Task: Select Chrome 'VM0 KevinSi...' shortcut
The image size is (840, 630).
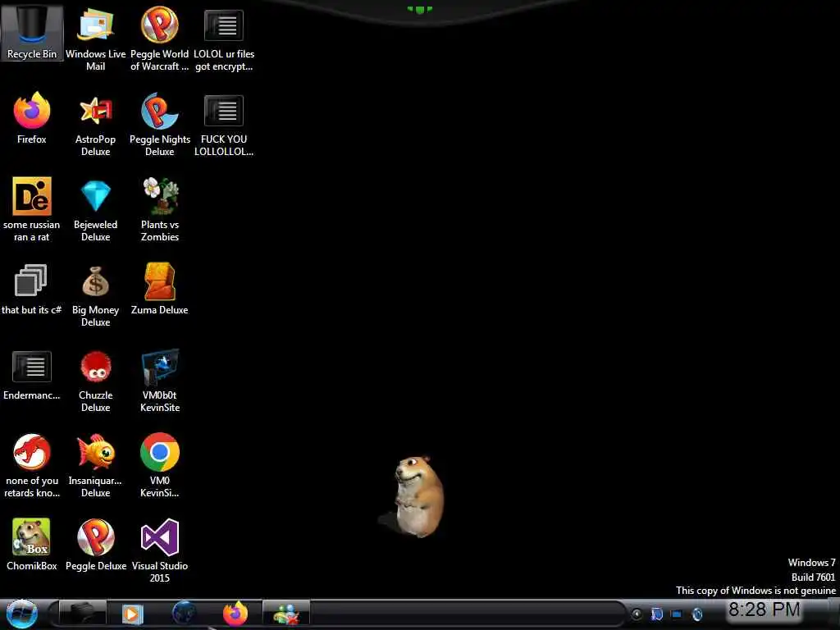Action: (160, 466)
